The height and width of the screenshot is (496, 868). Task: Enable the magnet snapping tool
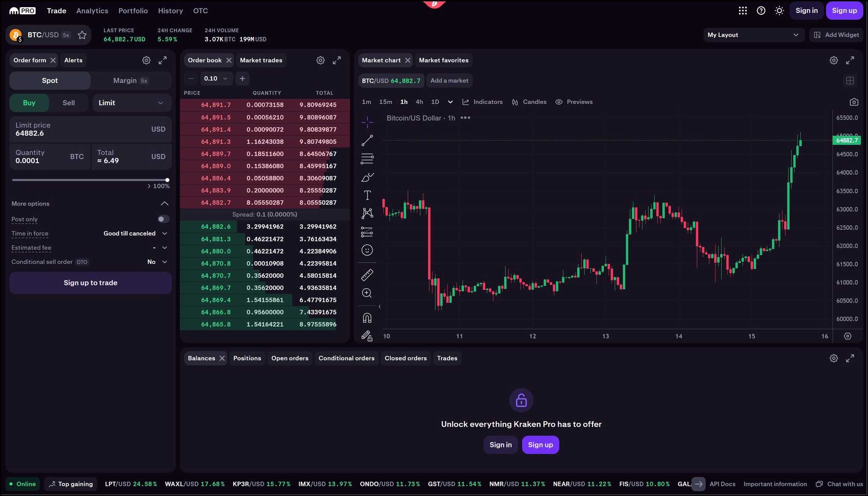(366, 317)
